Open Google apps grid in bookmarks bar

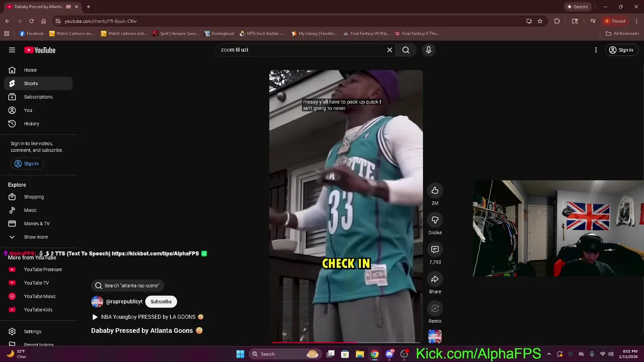pos(7,34)
